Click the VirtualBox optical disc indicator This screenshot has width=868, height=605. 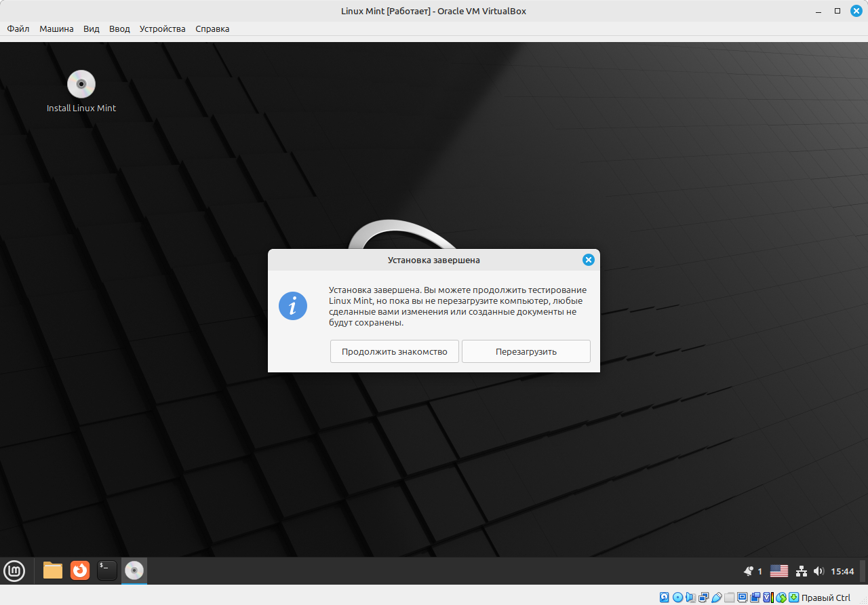677,598
